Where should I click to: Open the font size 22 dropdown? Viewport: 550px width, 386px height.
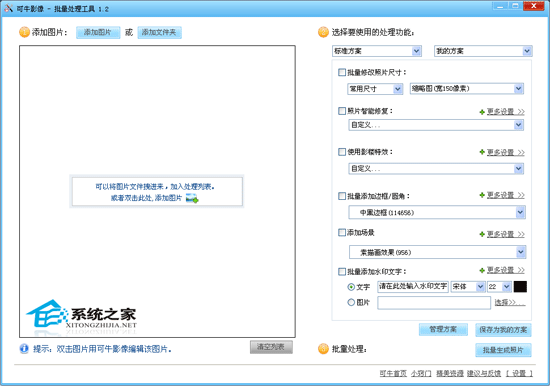(499, 287)
